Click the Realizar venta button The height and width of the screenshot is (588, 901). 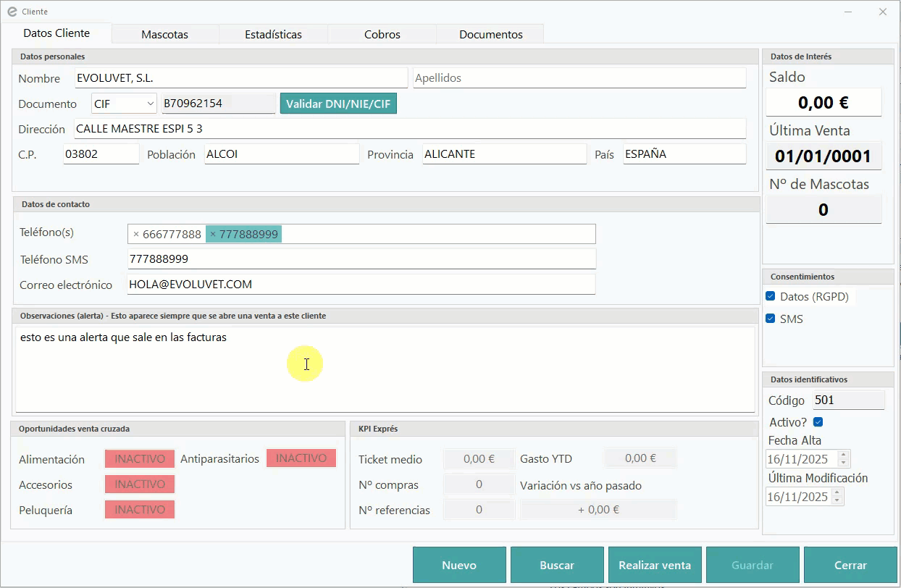click(x=655, y=566)
